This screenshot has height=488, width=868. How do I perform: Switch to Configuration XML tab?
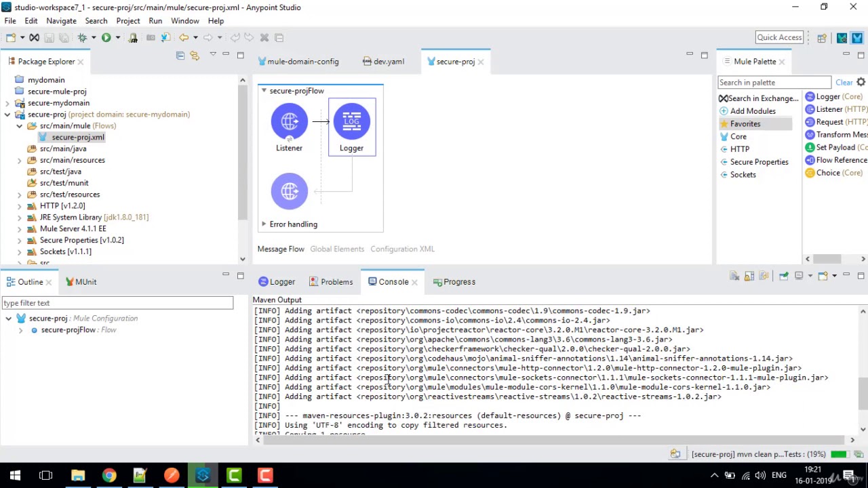click(x=402, y=249)
